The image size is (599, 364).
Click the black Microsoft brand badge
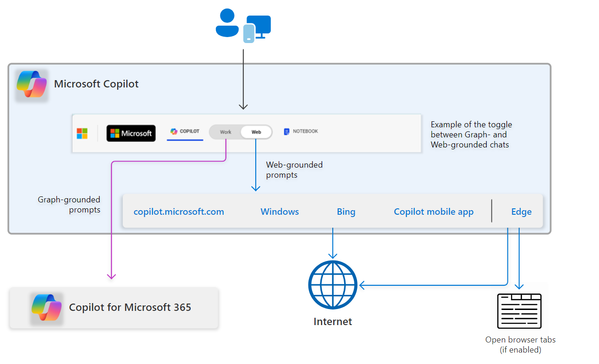[131, 133]
